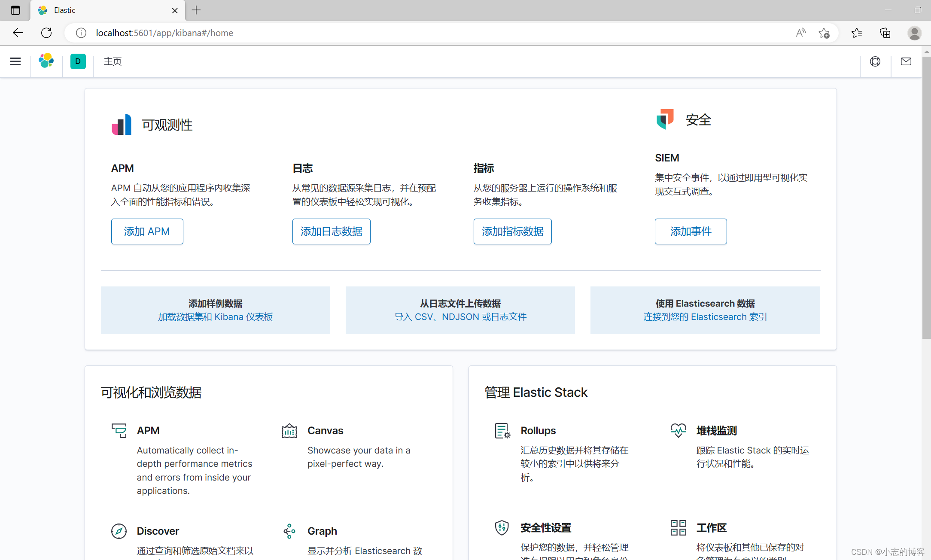Click the 指标 heading text

coord(484,168)
